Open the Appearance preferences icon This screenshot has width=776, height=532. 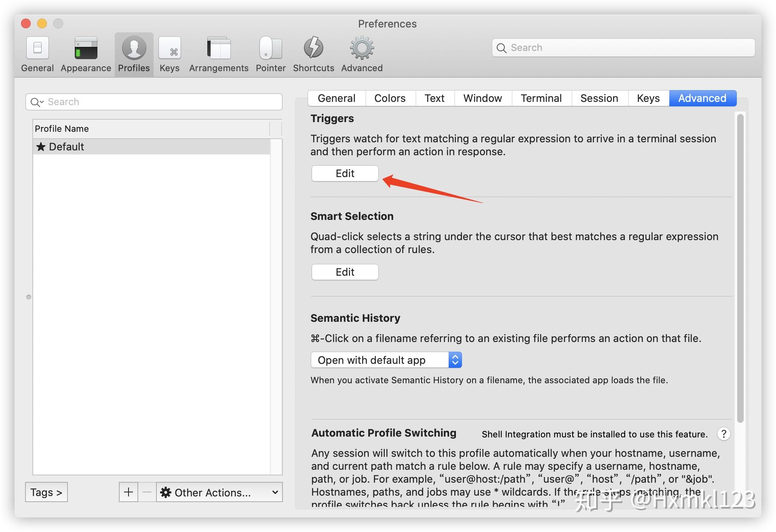[x=86, y=48]
